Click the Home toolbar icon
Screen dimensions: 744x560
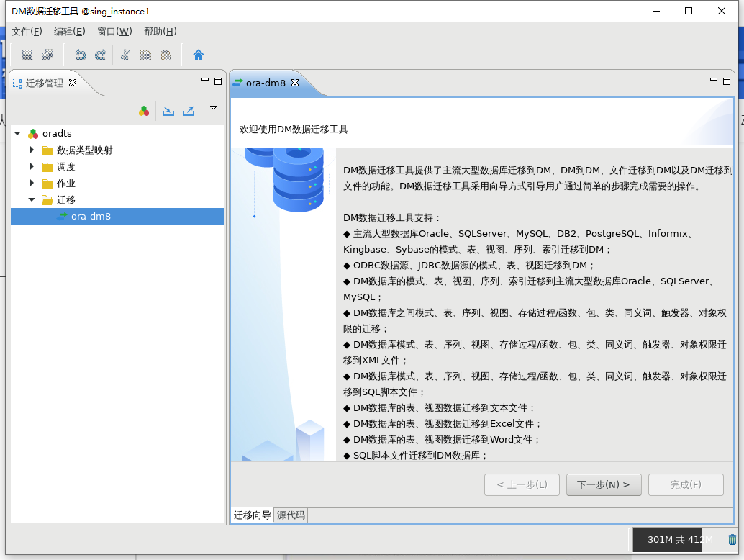click(x=199, y=55)
